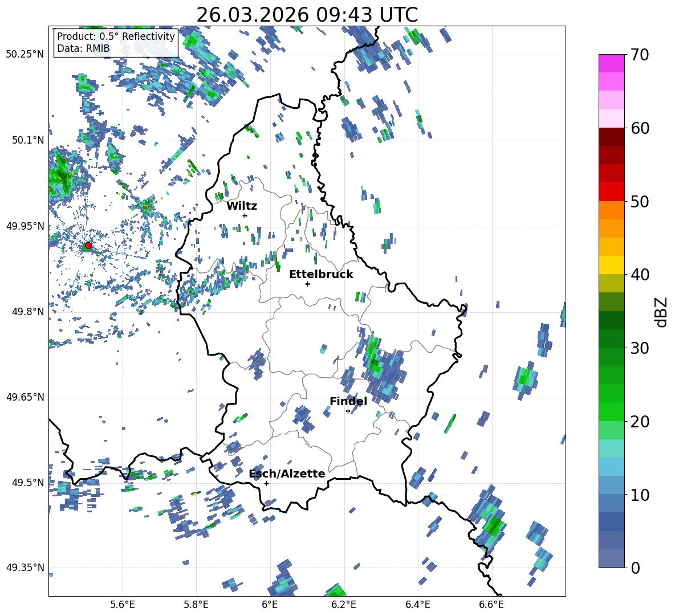675x616 pixels.
Task: Click the orange colorbar swatch just below 50
Action: (x=611, y=210)
